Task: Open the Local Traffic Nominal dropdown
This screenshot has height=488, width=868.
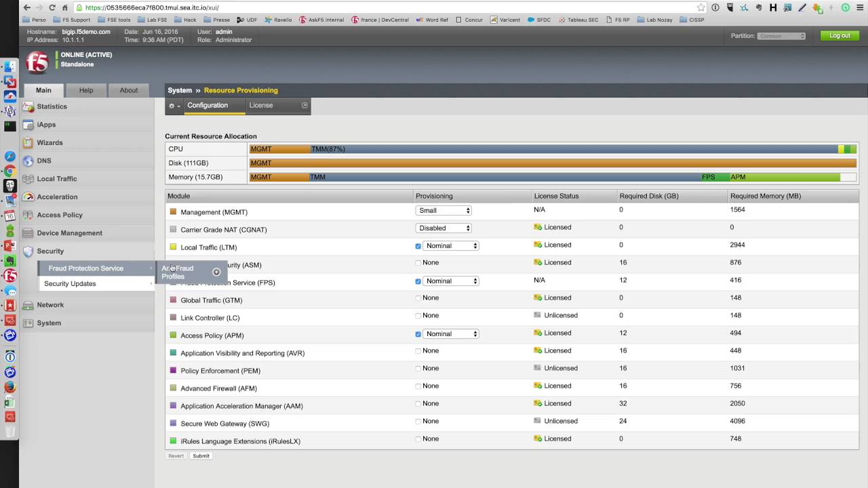Action: [451, 246]
